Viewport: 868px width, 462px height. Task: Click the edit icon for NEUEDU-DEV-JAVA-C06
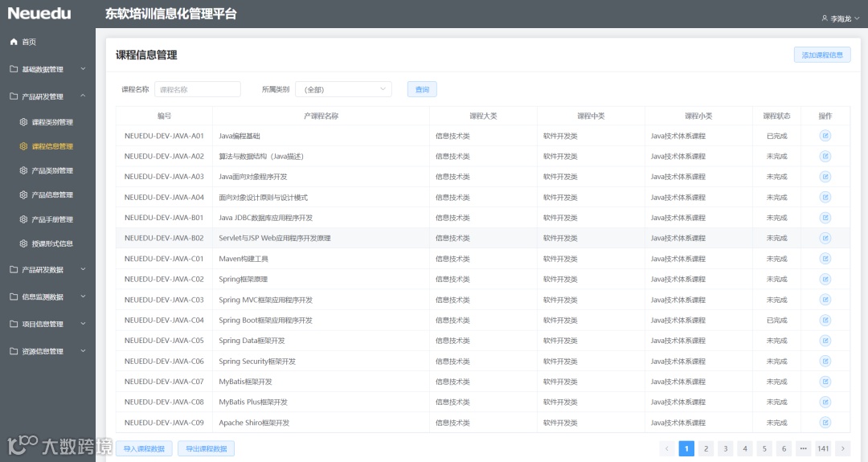click(x=825, y=361)
